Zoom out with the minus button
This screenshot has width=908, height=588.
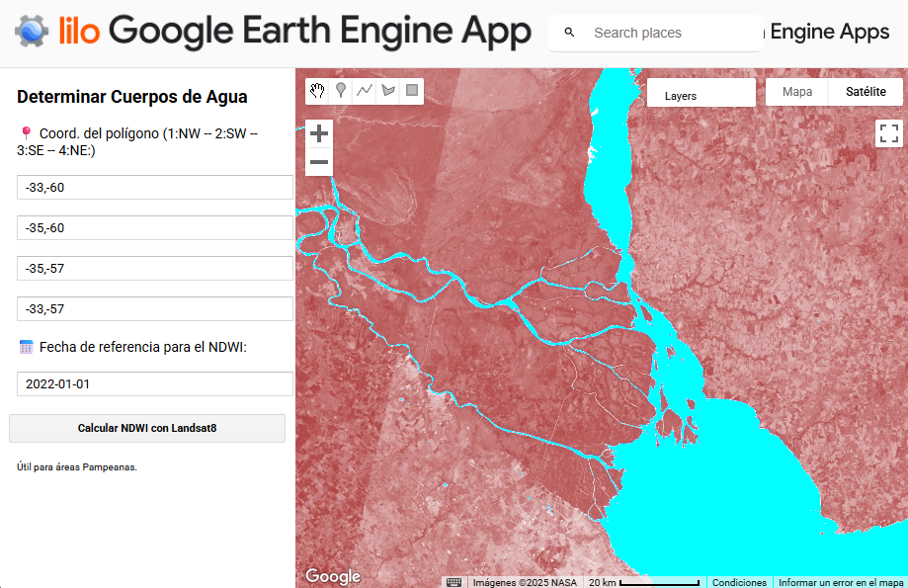point(319,162)
